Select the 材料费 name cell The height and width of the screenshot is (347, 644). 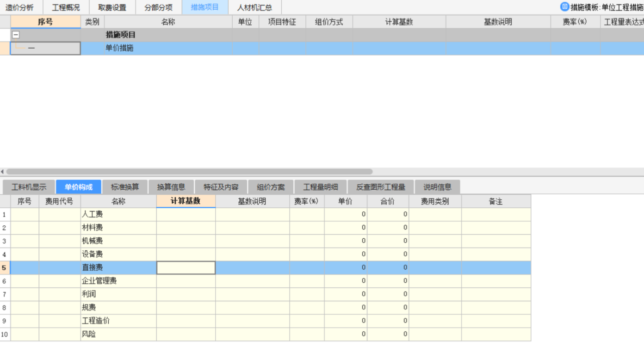click(x=118, y=228)
